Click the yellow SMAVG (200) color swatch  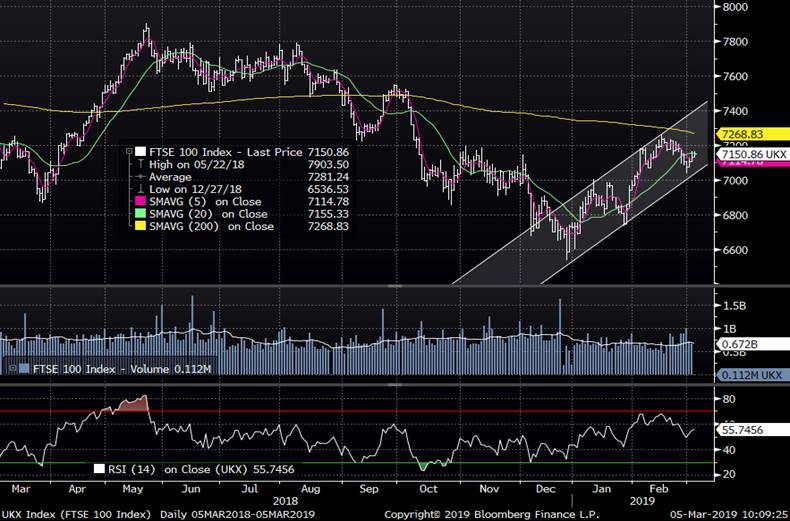point(140,226)
